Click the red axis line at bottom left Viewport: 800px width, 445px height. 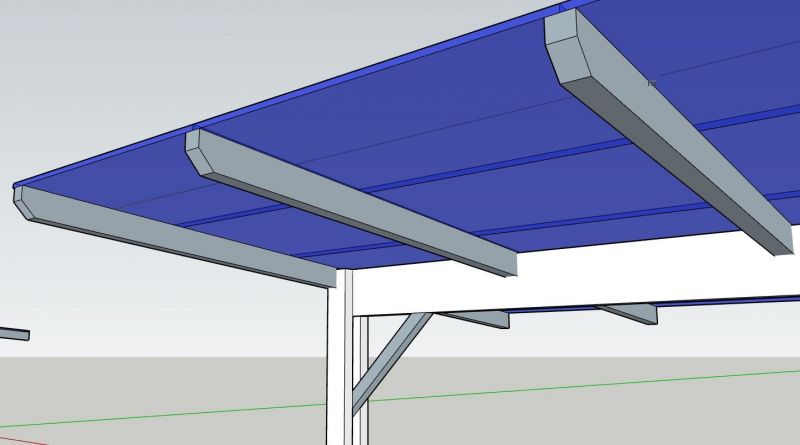[x=20, y=437]
